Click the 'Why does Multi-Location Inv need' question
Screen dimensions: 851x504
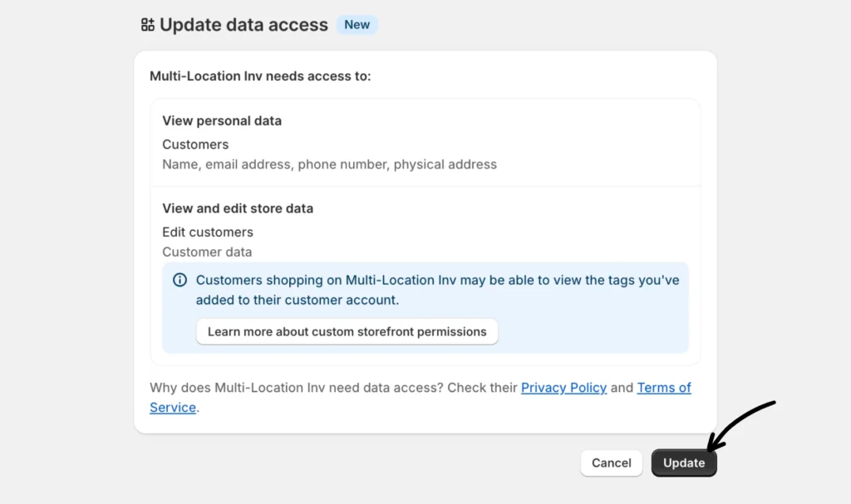pos(332,388)
